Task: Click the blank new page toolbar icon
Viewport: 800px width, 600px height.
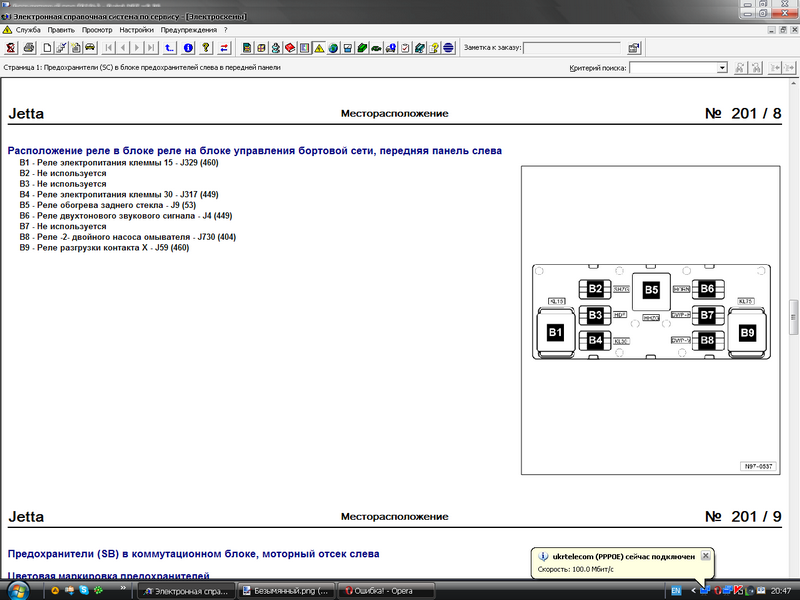Action: coord(47,48)
